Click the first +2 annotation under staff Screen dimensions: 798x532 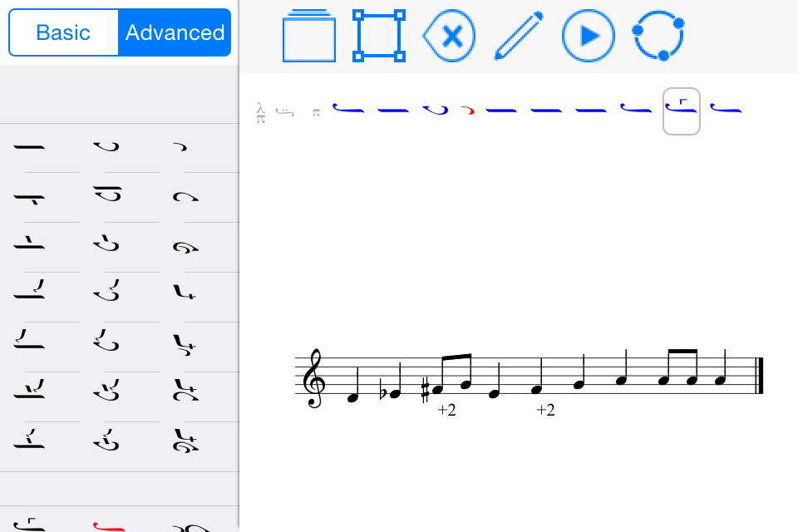(446, 409)
